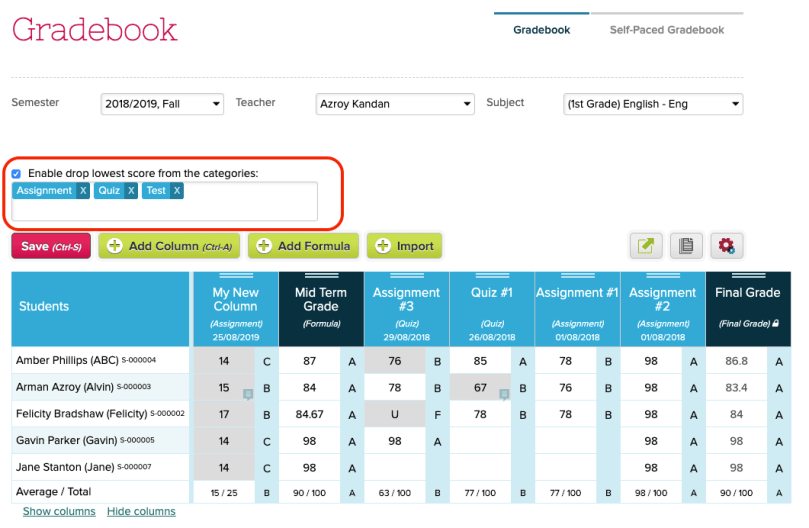Click the export icon with green arrow
809x528 pixels.
point(646,246)
